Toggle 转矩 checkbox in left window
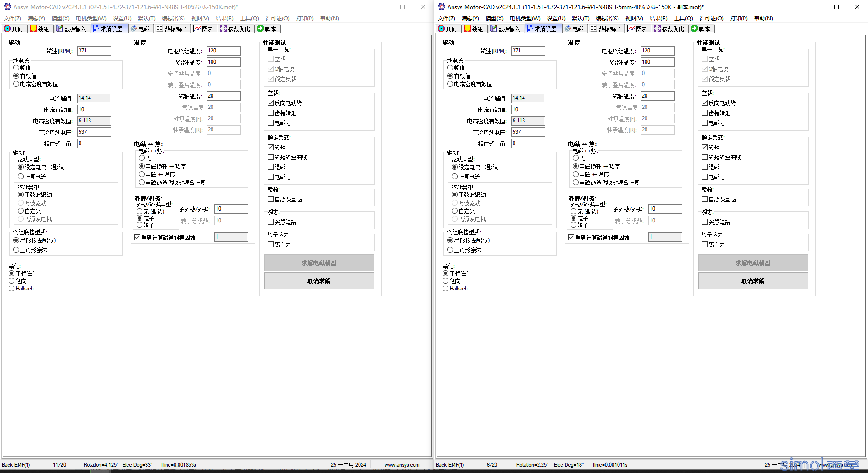Image resolution: width=868 pixels, height=473 pixels. coord(270,147)
